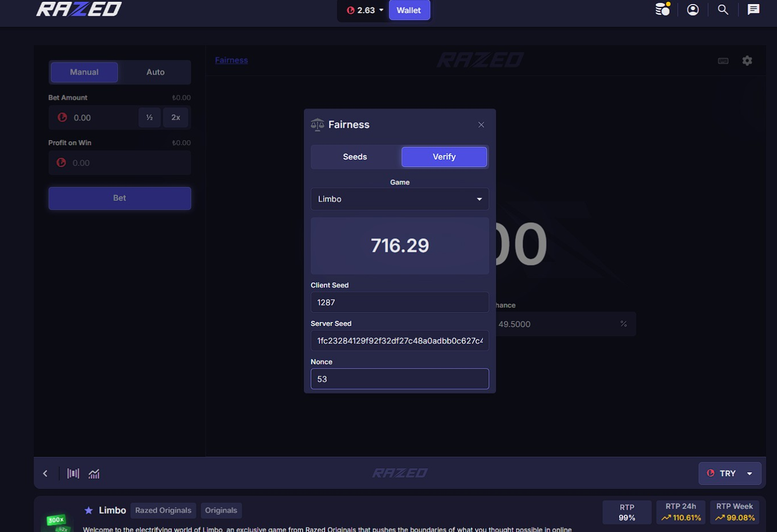Click the Originals tag

(x=221, y=510)
